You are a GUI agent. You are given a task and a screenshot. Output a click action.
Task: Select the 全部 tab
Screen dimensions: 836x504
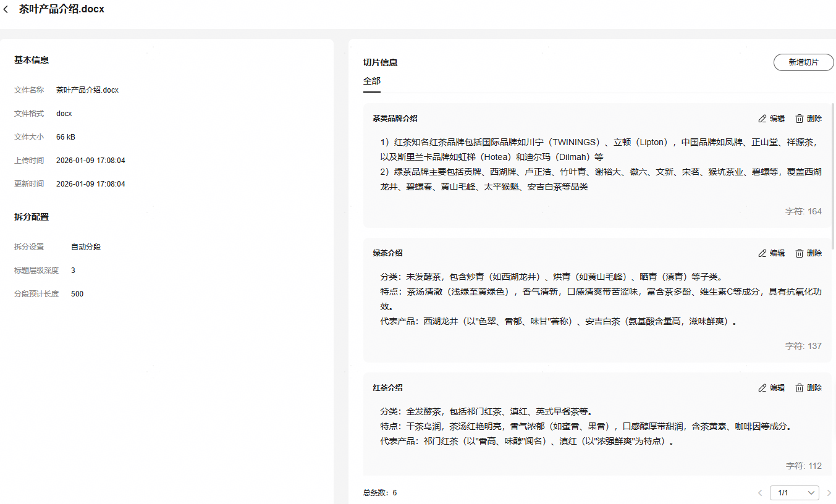tap(372, 82)
